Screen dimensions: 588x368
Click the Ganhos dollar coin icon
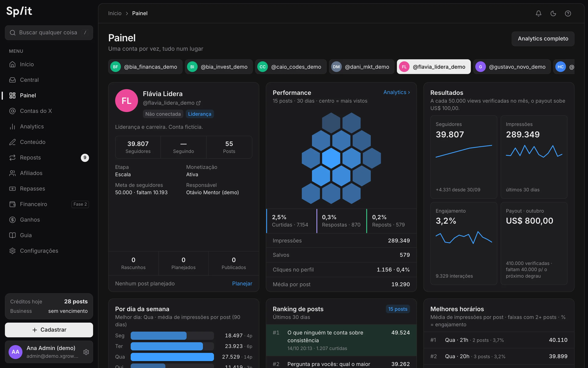click(x=12, y=220)
